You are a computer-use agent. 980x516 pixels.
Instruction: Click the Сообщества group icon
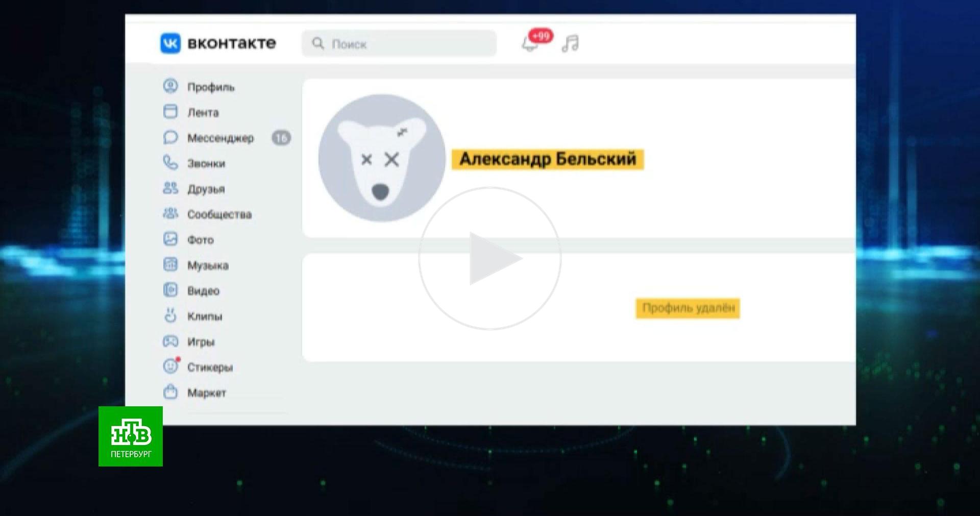click(x=170, y=213)
